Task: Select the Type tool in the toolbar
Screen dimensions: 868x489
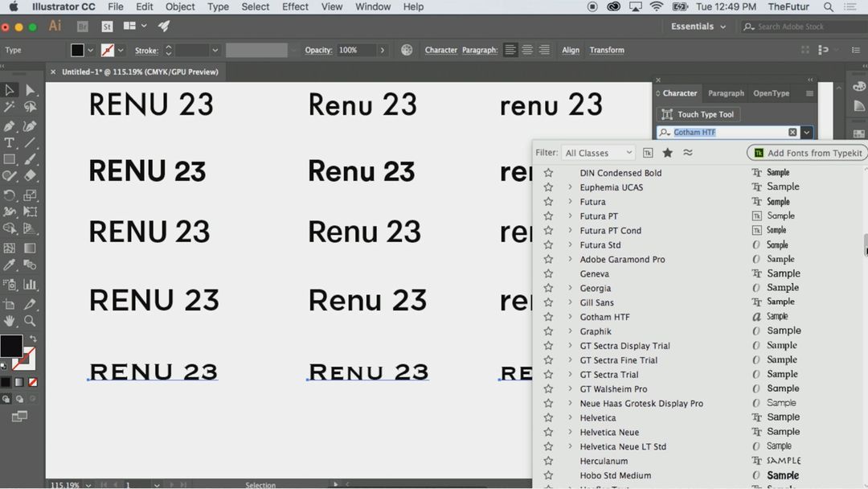Action: coord(10,143)
